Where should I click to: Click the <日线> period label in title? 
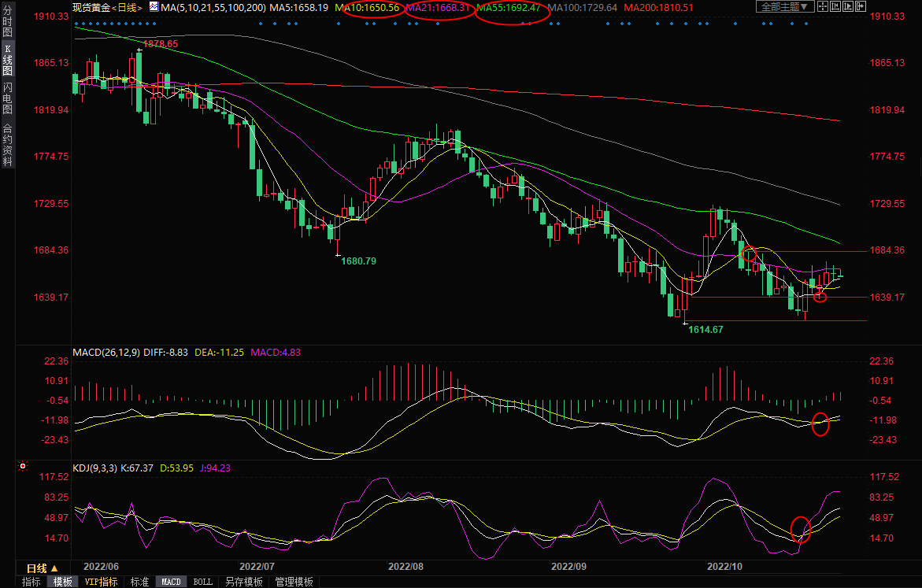click(126, 7)
